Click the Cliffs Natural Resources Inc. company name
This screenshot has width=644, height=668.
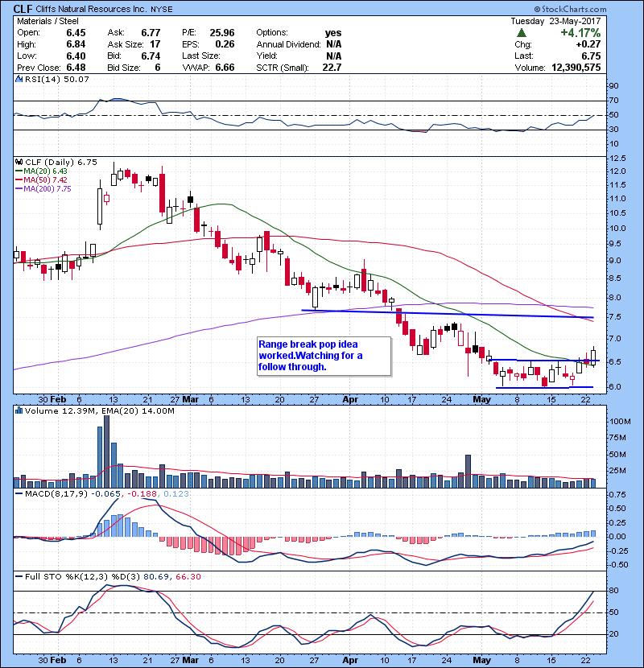point(91,9)
